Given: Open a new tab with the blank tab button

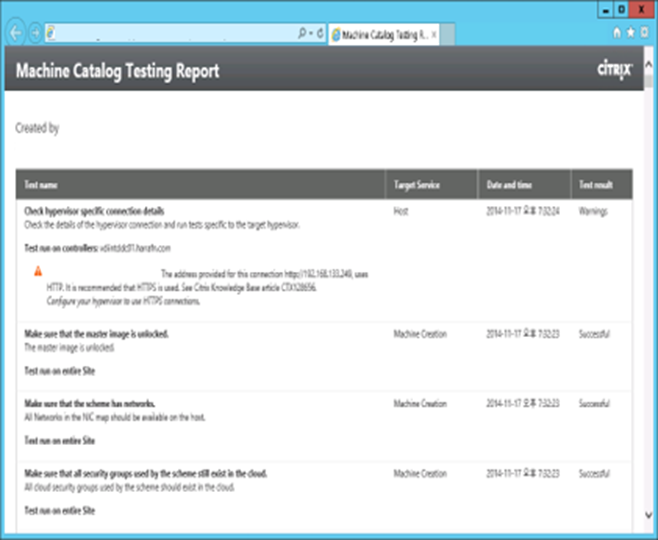Looking at the screenshot, I should (448, 34).
